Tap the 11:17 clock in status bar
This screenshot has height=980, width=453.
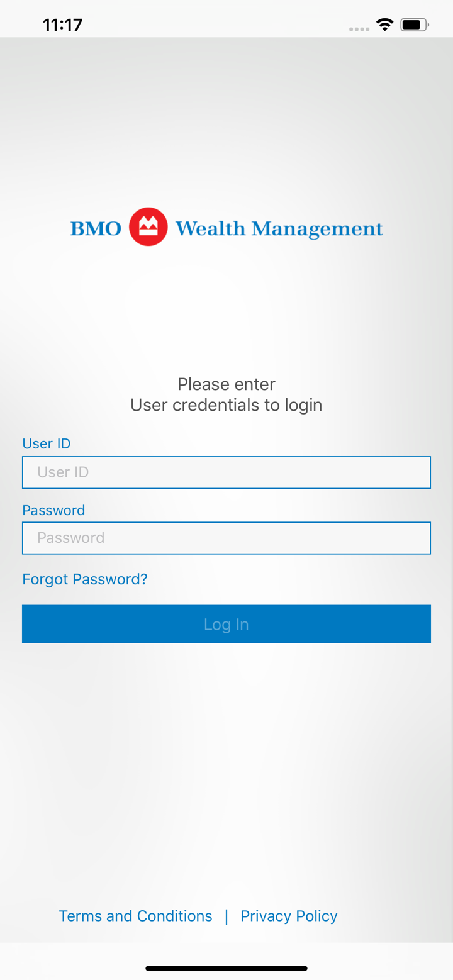(62, 25)
